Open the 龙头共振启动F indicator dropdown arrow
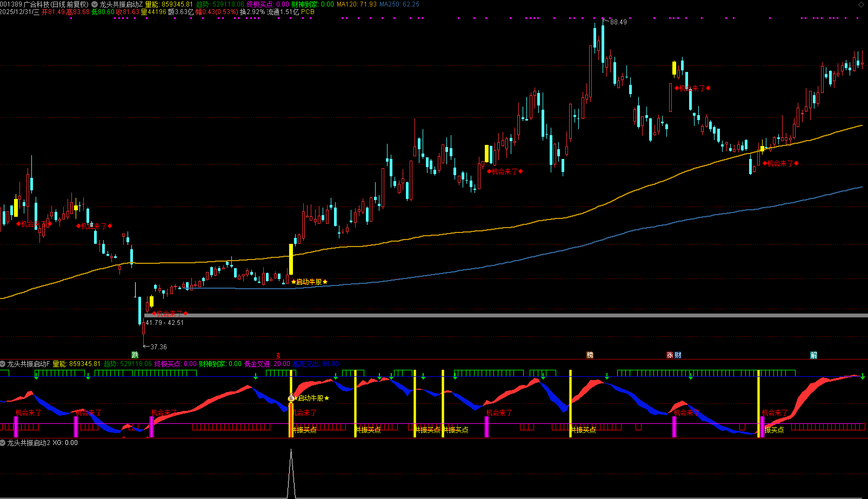868x499 pixels. 3,364
